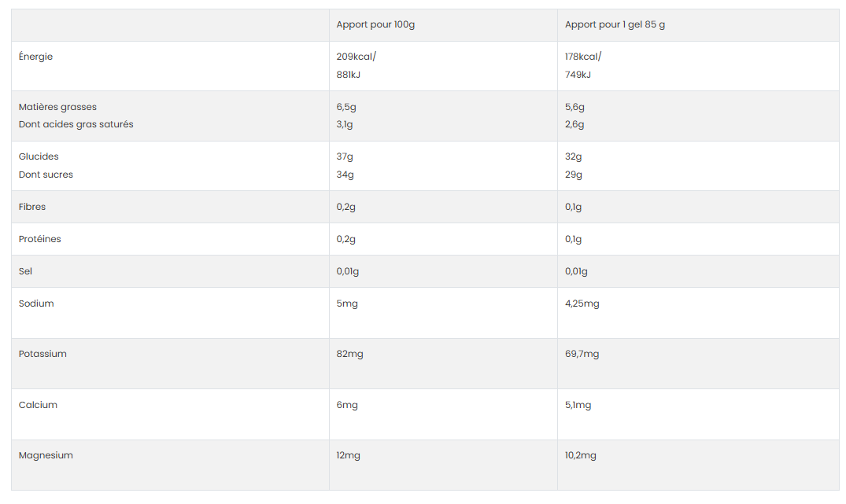Select the "Énergie" row label
This screenshot has width=846, height=504.
click(35, 57)
